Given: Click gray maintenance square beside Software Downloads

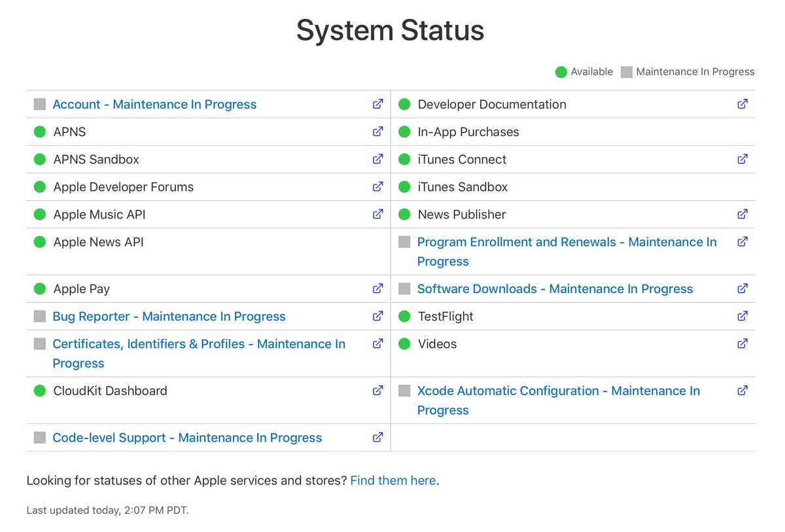Looking at the screenshot, I should coord(404,289).
